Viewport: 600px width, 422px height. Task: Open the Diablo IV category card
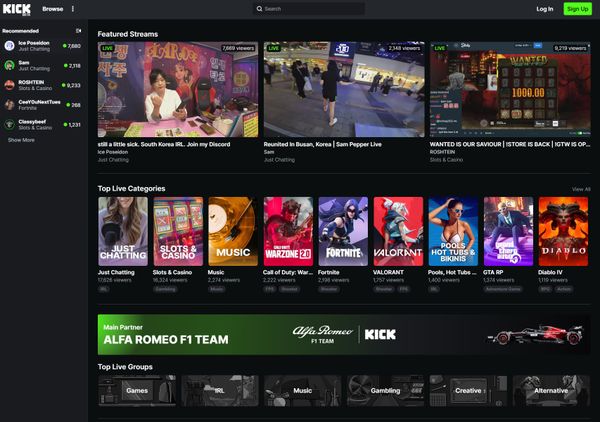coord(563,231)
